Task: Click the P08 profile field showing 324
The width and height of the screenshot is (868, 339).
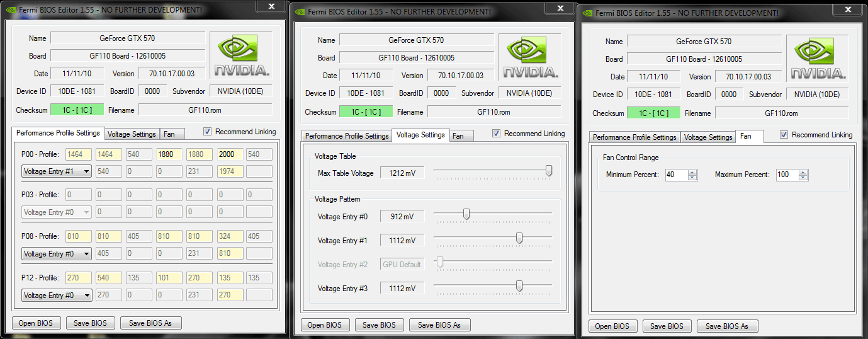Action: coord(230,236)
